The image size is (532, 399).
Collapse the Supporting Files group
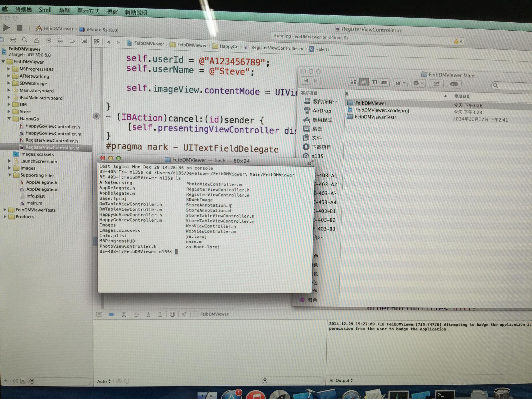[10, 175]
